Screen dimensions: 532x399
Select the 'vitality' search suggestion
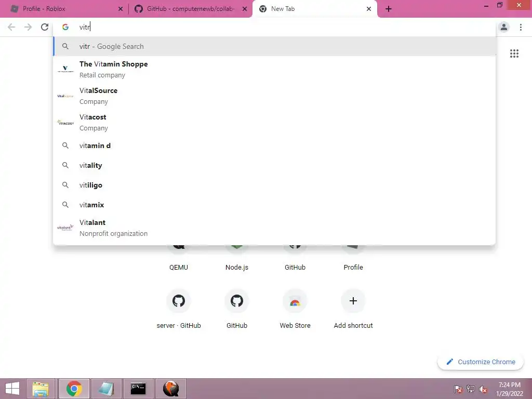pos(274,165)
